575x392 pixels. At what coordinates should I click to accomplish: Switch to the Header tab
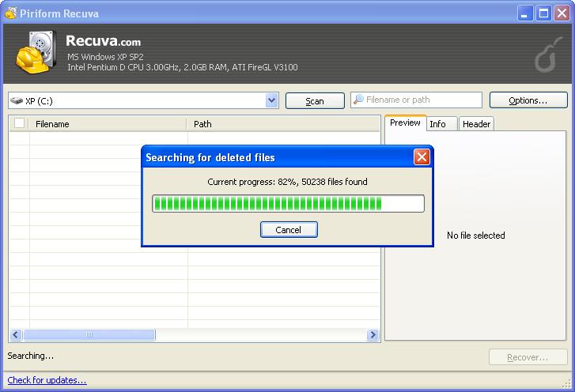pos(476,124)
